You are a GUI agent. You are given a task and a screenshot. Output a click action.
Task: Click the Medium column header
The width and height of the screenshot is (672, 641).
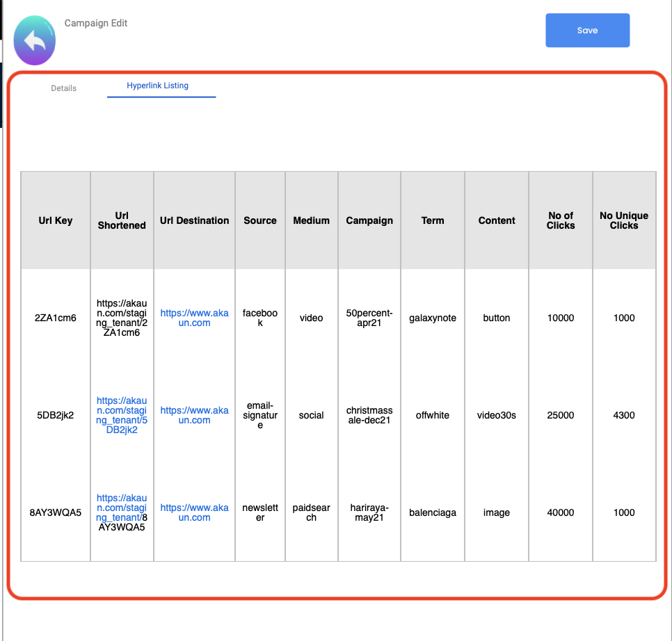pos(311,220)
